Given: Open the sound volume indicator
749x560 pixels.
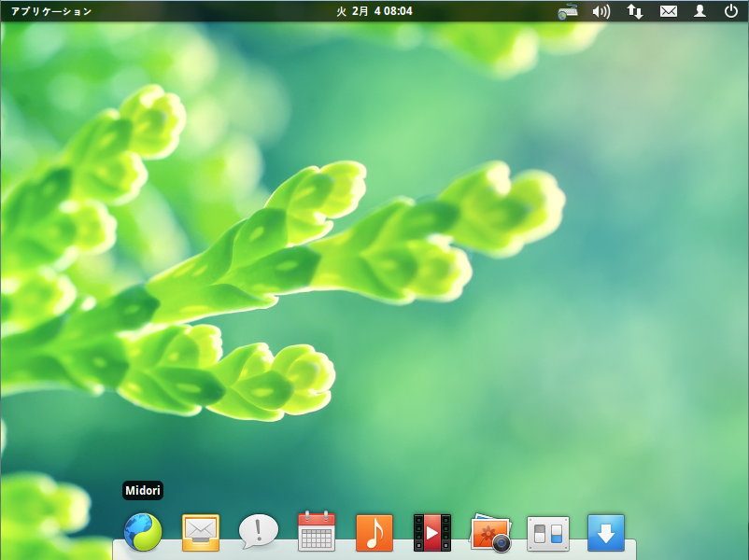Looking at the screenshot, I should click(601, 11).
